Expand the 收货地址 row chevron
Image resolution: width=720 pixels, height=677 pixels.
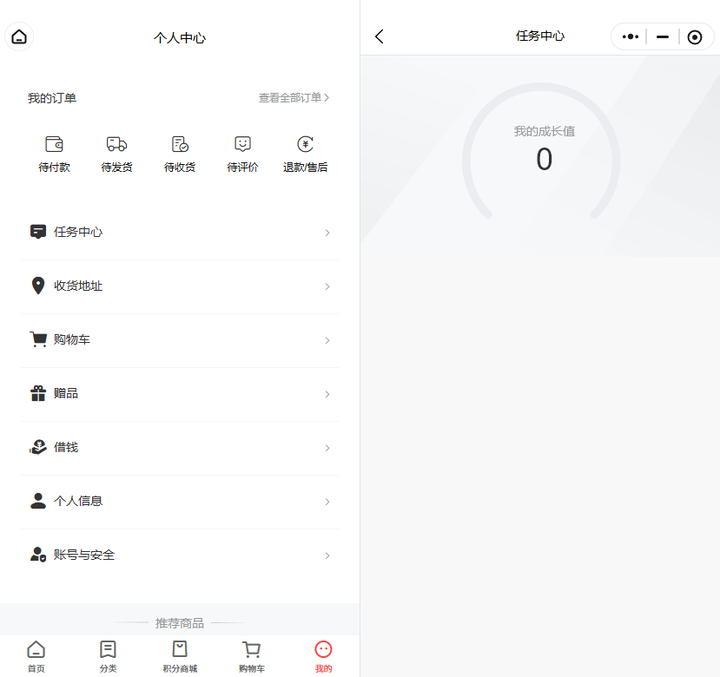pyautogui.click(x=327, y=287)
